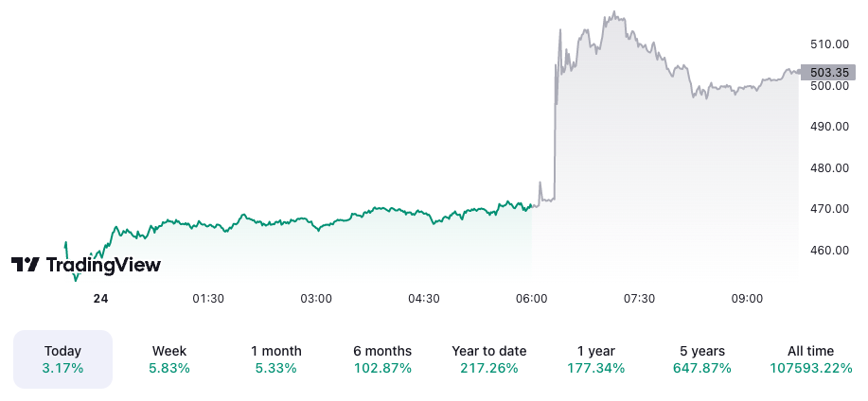Switch to the Week range tab
The height and width of the screenshot is (401, 868).
[169, 359]
